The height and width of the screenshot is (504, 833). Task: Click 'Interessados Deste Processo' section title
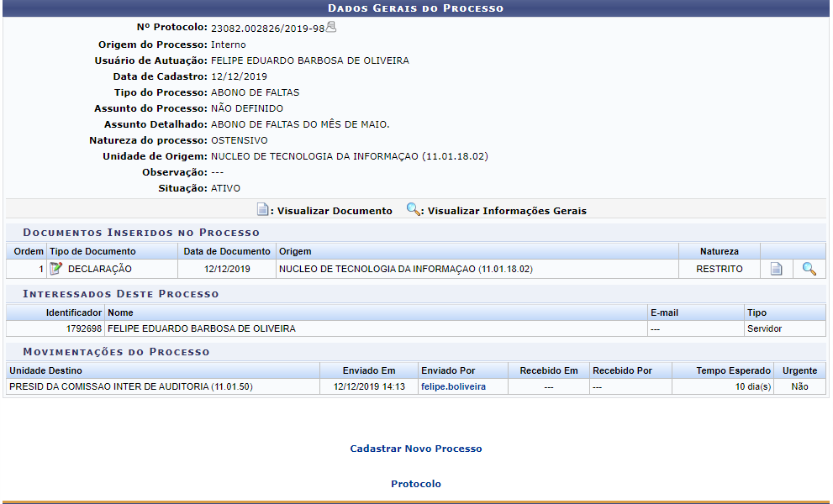click(120, 294)
